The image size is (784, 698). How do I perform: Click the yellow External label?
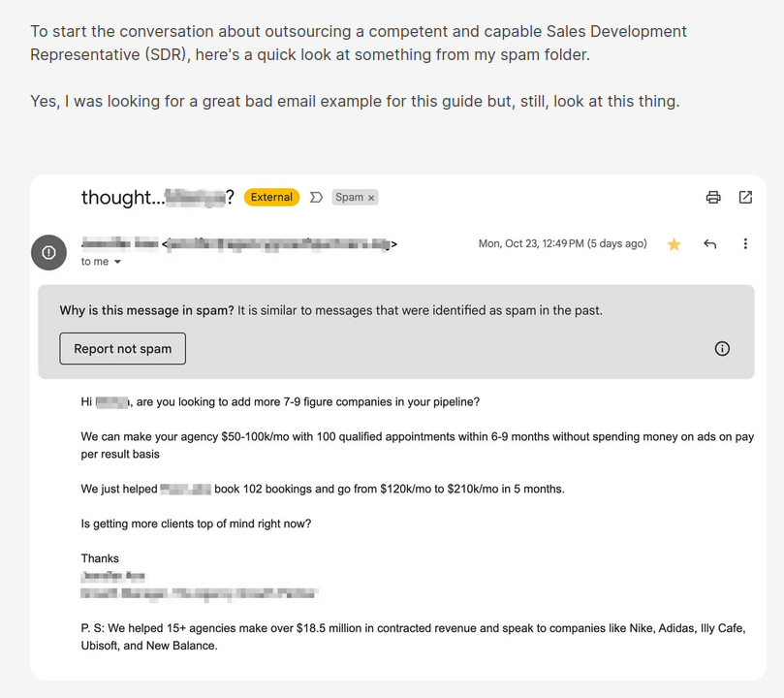tap(271, 198)
